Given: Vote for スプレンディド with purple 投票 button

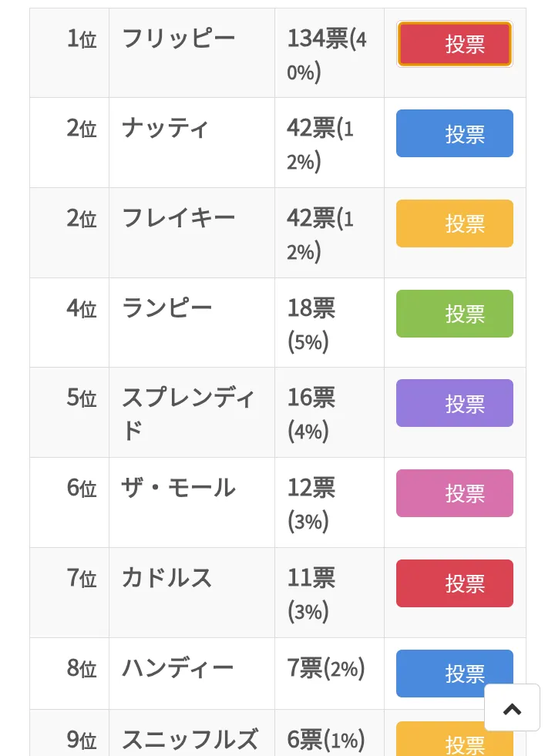Looking at the screenshot, I should pos(454,403).
